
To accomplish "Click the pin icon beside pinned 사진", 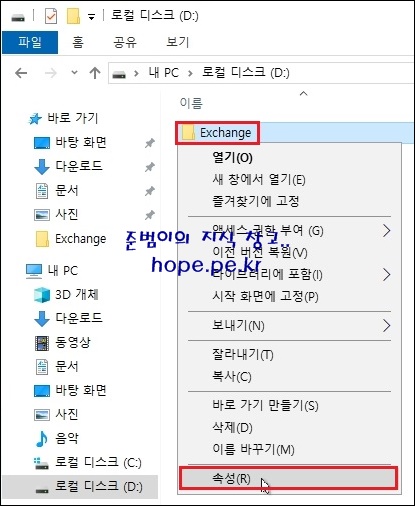I will [x=150, y=215].
